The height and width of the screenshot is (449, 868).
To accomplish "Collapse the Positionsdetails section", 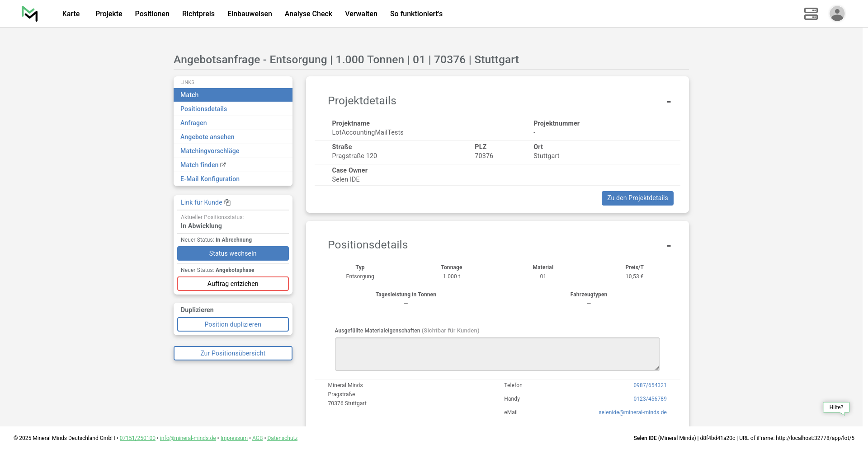I will click(x=668, y=246).
